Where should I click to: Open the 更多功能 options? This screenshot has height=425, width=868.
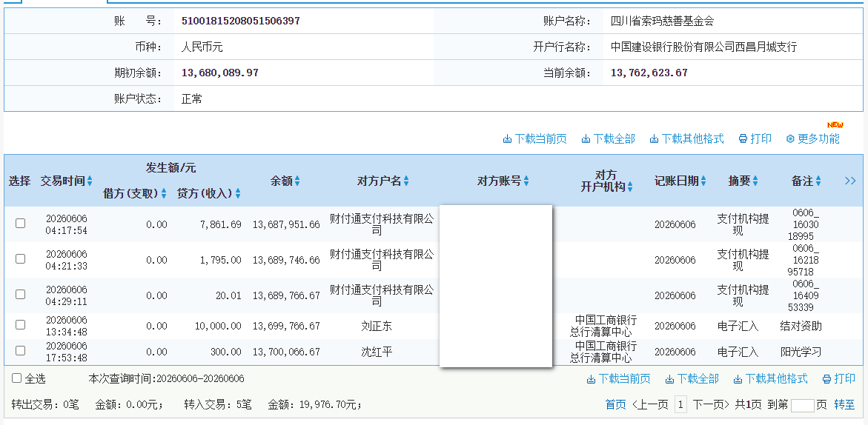pos(812,138)
